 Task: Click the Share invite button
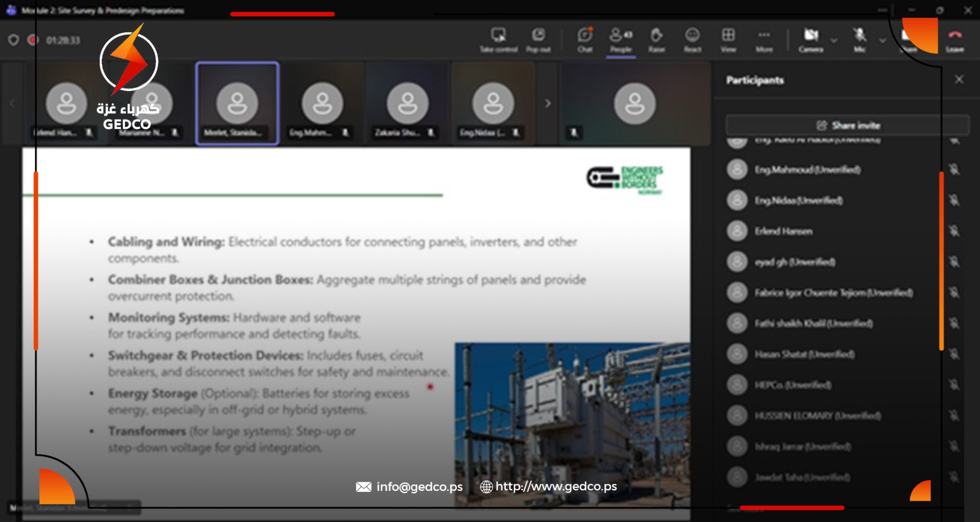tap(847, 125)
